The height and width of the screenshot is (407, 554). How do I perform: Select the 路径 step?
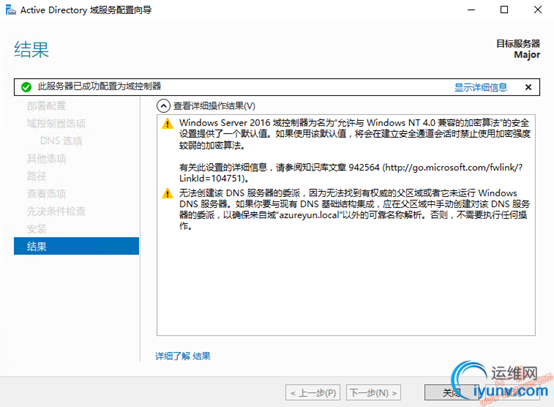(37, 176)
